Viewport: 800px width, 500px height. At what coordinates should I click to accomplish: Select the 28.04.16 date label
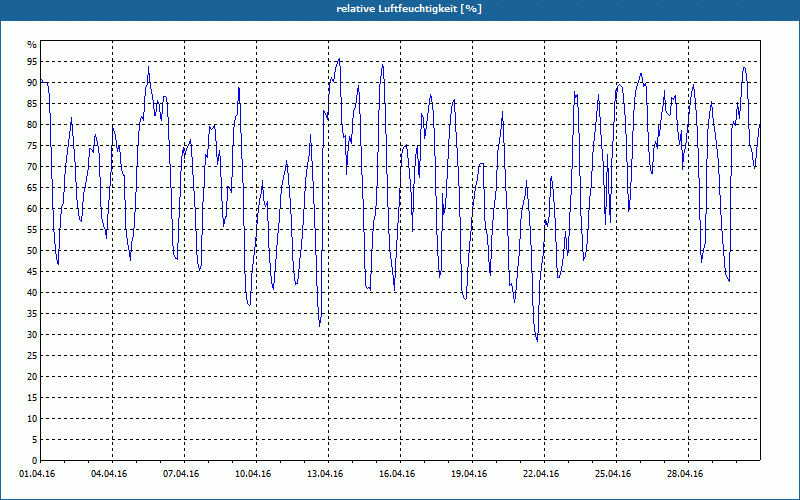coord(685,474)
